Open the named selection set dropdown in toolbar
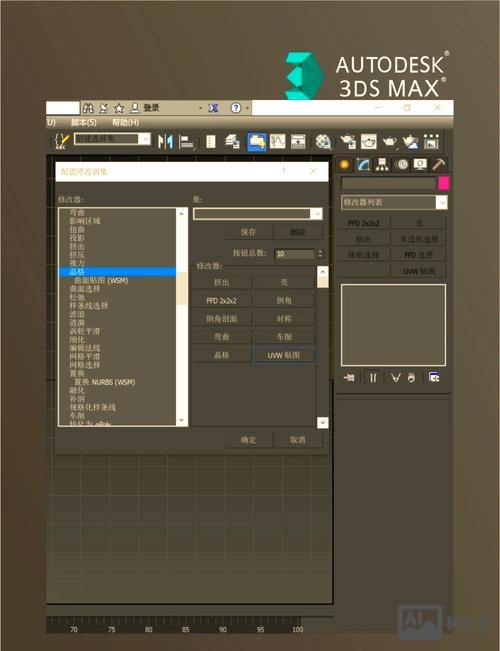 144,139
